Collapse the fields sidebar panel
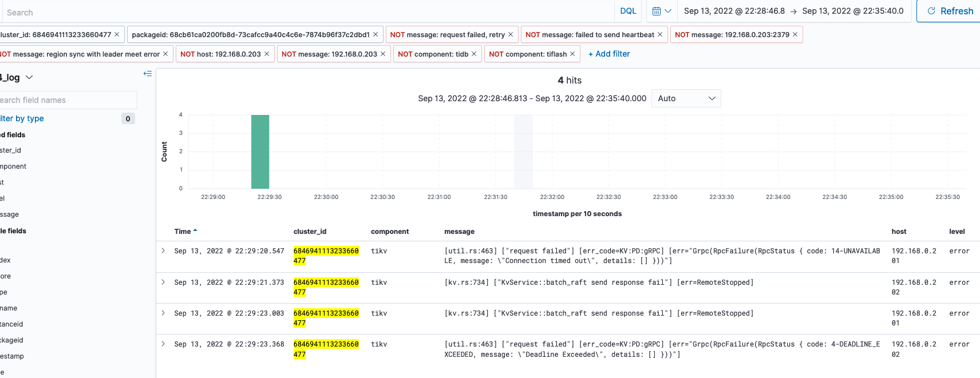 148,74
